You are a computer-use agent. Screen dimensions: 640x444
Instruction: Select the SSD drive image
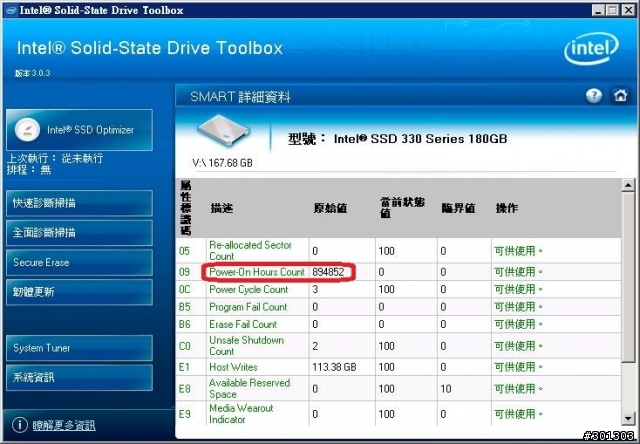223,132
